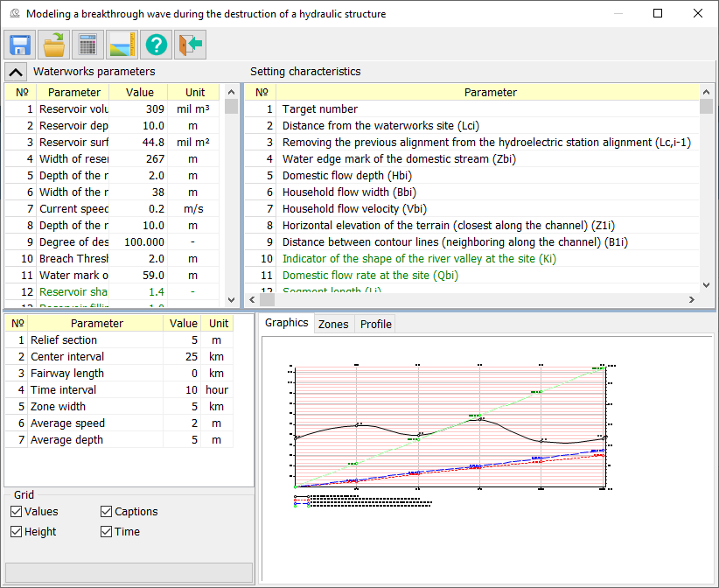
Task: Maximize the window
Action: coord(658,14)
